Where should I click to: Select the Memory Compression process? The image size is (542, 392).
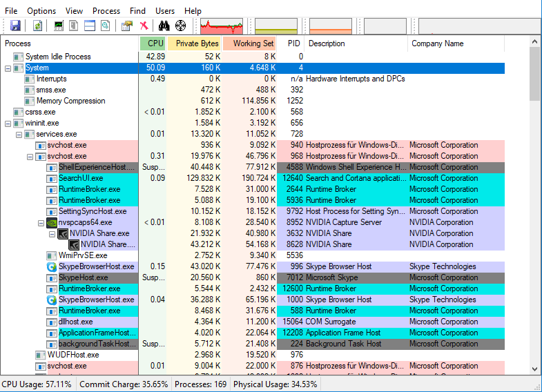point(253,101)
